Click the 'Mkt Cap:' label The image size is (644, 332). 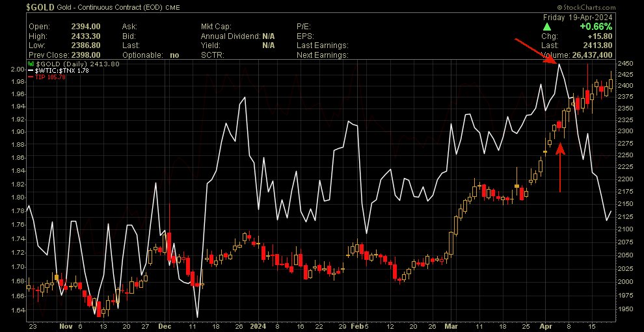click(x=216, y=27)
